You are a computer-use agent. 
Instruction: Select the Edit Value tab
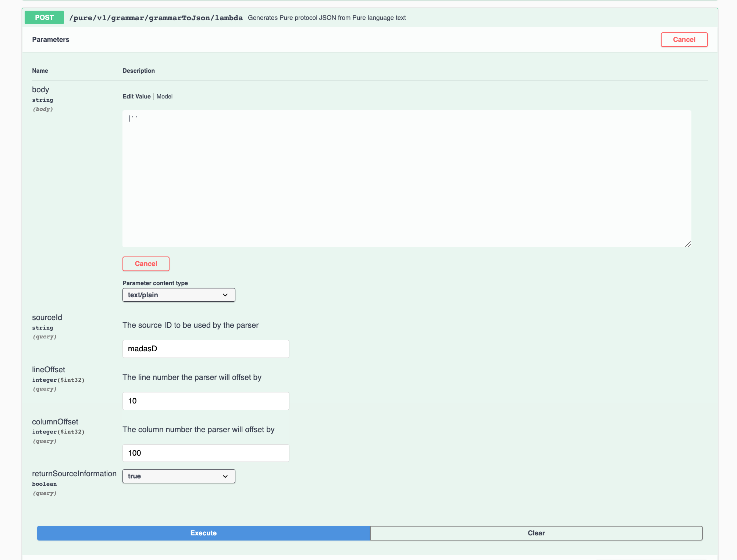136,96
